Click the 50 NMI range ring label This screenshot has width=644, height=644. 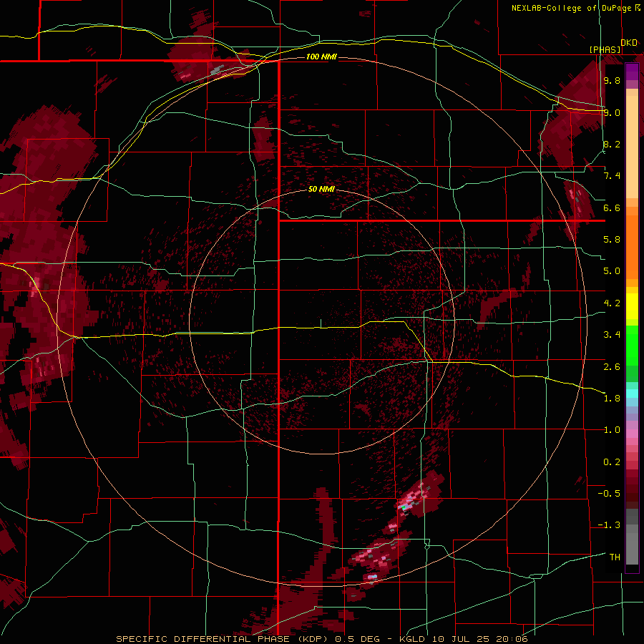click(321, 189)
